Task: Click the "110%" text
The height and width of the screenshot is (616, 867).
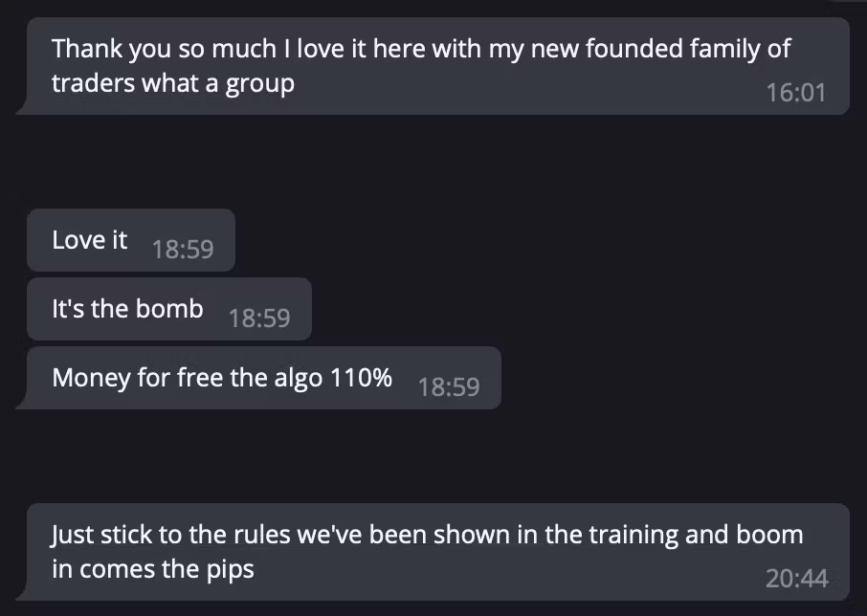Action: pos(361,378)
